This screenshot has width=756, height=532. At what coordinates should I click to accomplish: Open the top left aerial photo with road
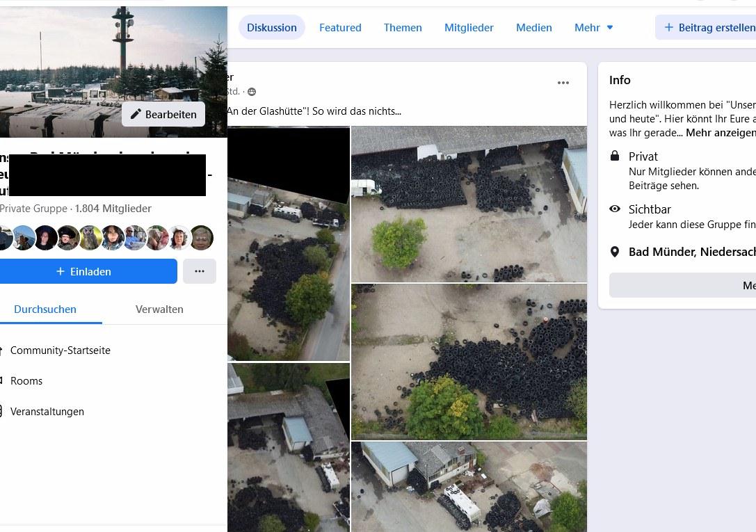pyautogui.click(x=289, y=243)
